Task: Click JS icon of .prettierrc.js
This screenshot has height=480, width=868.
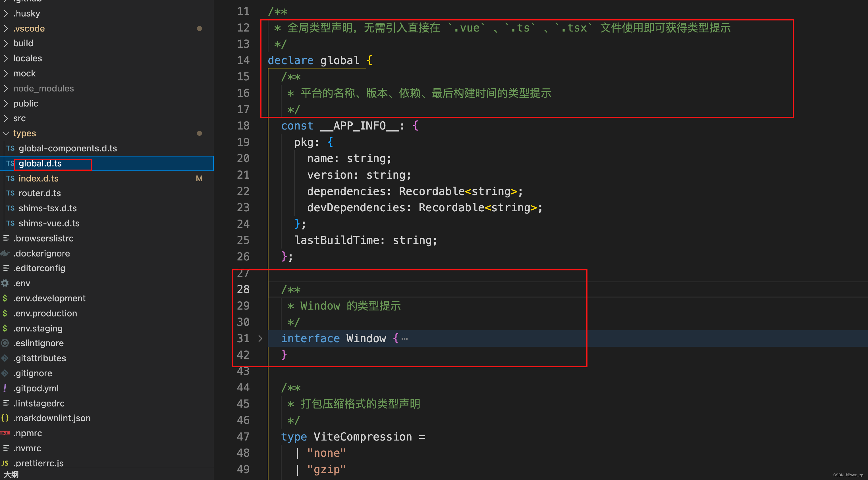Action: [x=5, y=463]
